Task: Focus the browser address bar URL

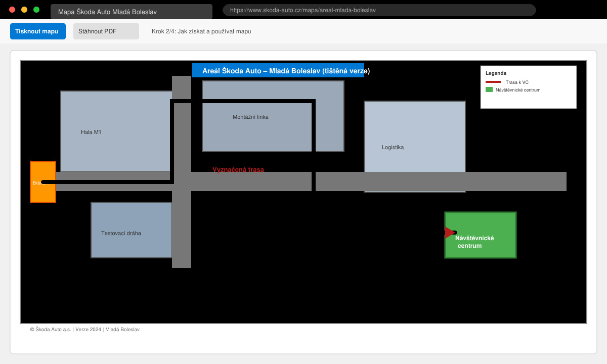Action: (379, 10)
